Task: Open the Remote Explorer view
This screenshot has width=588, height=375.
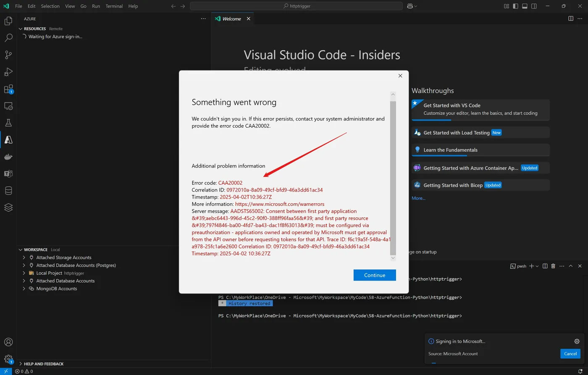Action: pyautogui.click(x=8, y=106)
